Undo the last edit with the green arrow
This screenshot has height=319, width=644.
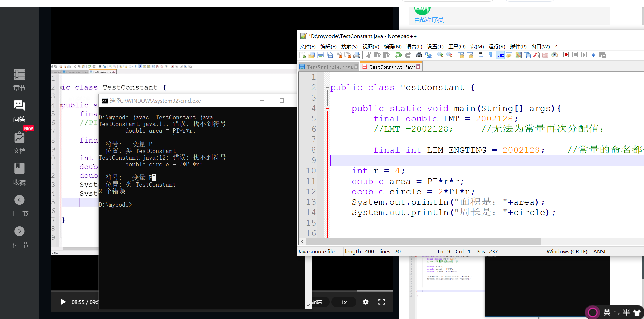(398, 55)
